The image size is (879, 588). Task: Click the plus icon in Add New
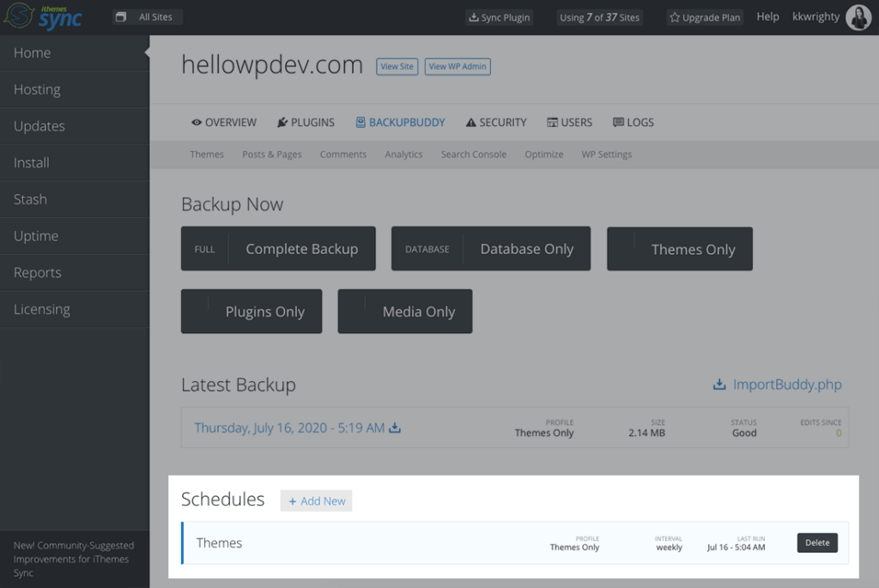pyautogui.click(x=293, y=501)
